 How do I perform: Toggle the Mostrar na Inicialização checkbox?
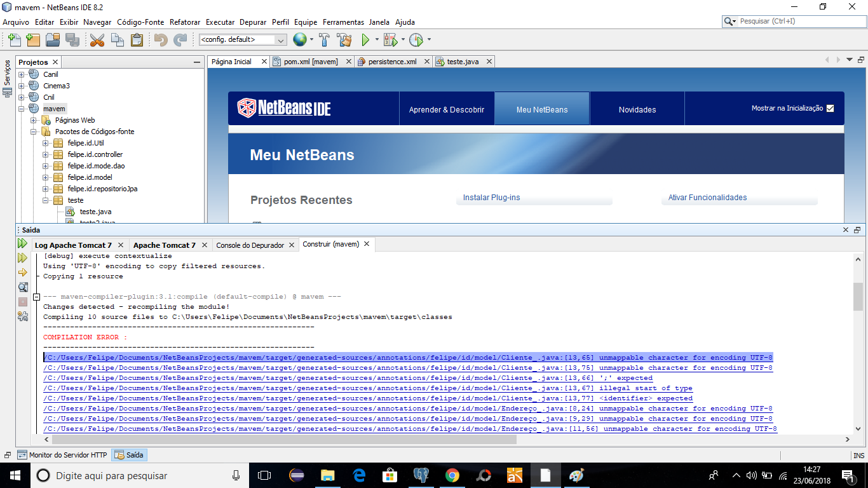coord(830,108)
